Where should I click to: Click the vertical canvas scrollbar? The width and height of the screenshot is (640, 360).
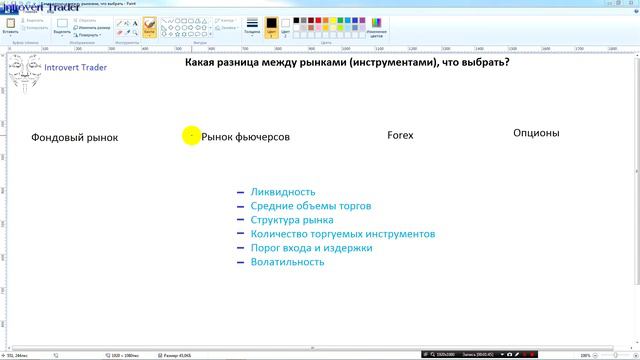(x=637, y=171)
